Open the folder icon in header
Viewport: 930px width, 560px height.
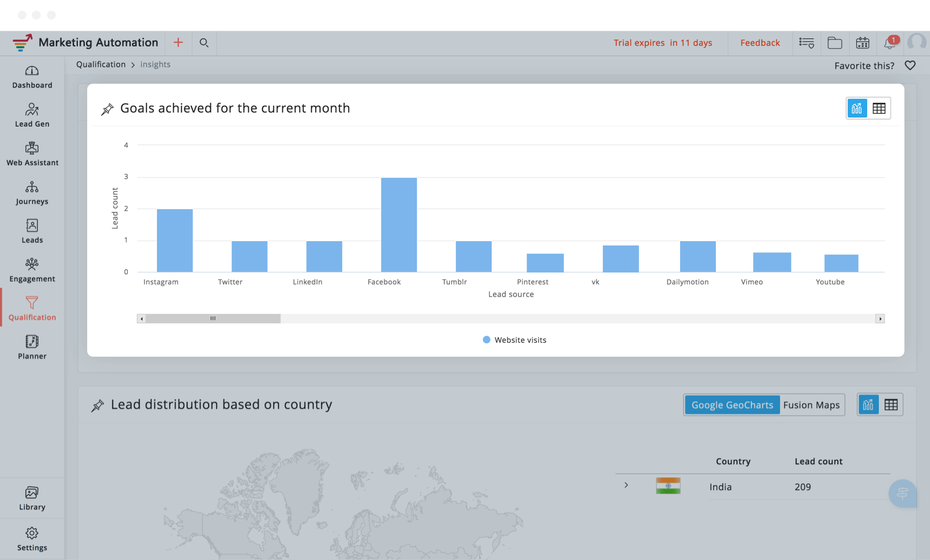(835, 43)
